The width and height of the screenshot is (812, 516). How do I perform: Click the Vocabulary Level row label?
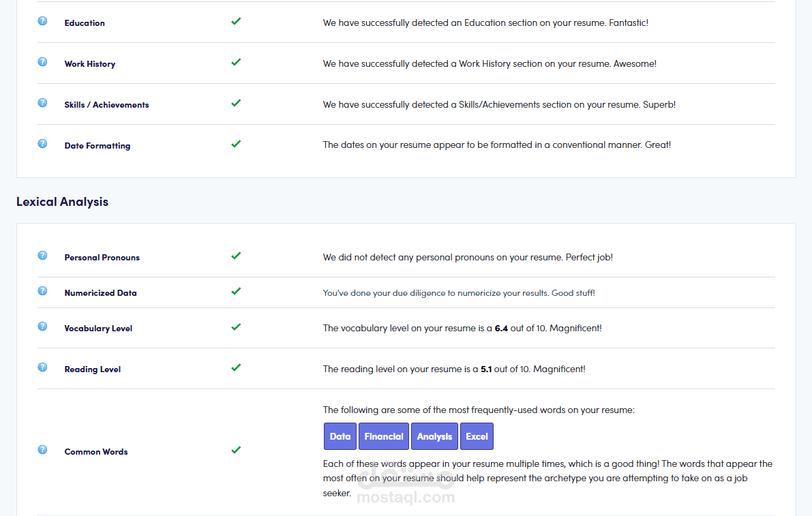pyautogui.click(x=98, y=329)
